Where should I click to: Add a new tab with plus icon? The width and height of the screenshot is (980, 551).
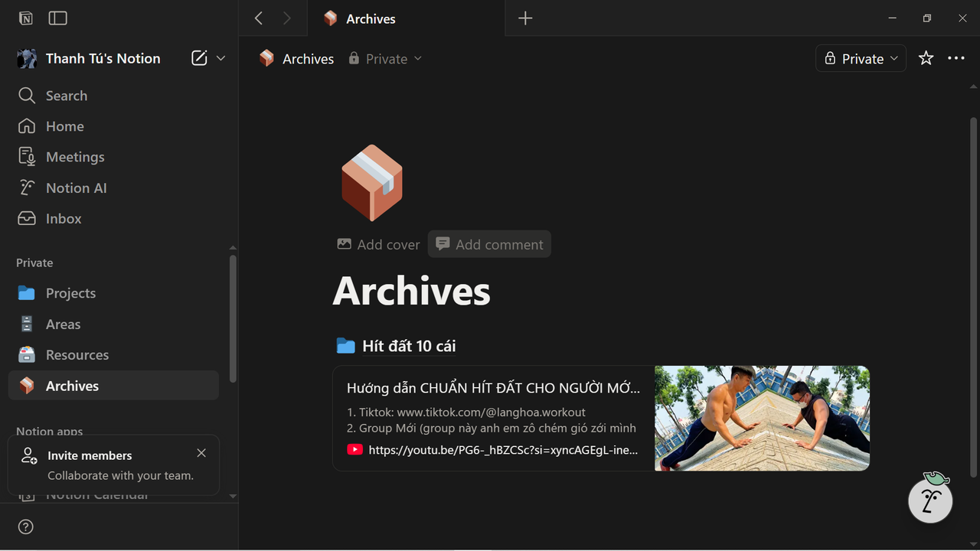pos(525,18)
